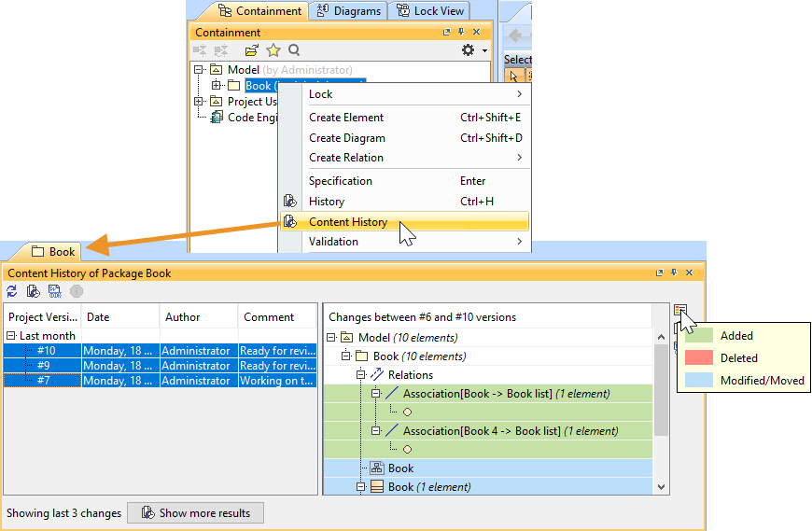Open the Lock submenu arrow

point(519,94)
